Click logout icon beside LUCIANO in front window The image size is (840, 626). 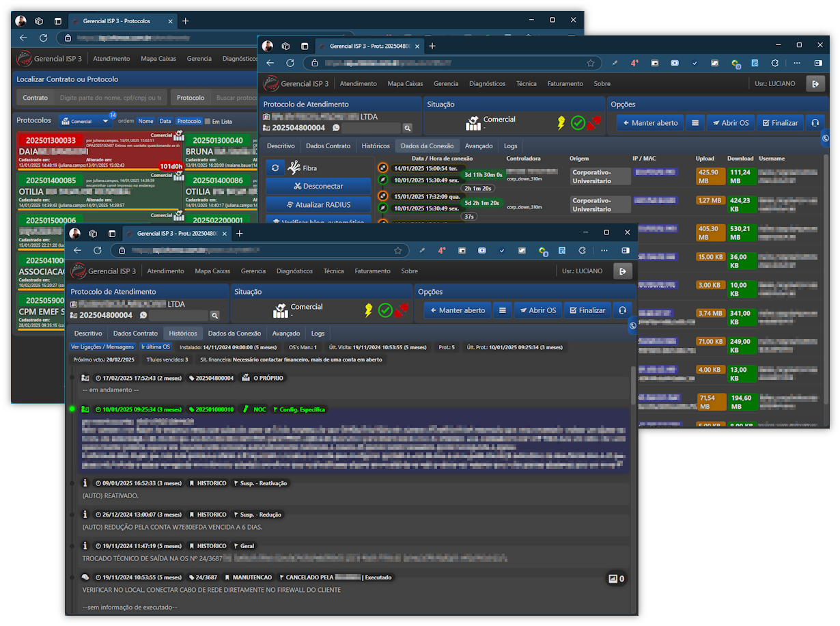622,271
